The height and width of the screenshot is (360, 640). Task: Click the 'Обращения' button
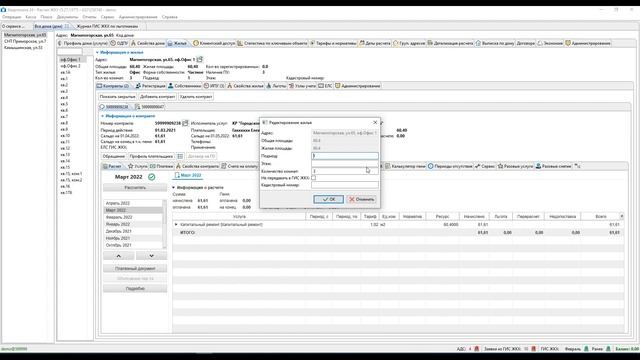[113, 156]
